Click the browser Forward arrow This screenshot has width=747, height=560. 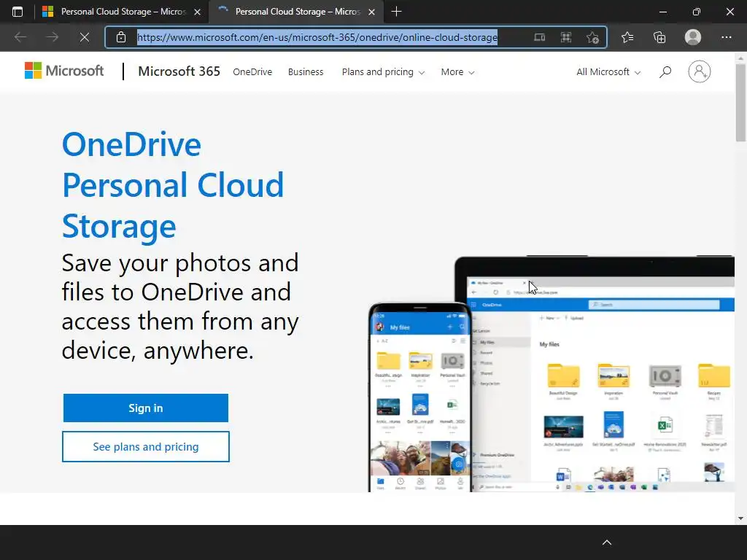pos(53,37)
